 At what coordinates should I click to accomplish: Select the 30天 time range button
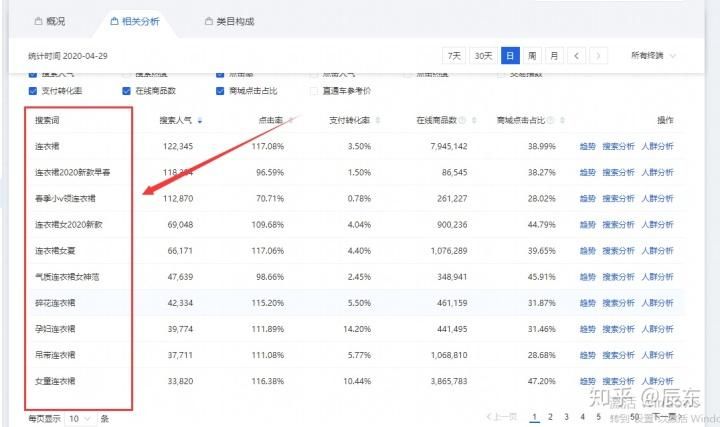(483, 56)
